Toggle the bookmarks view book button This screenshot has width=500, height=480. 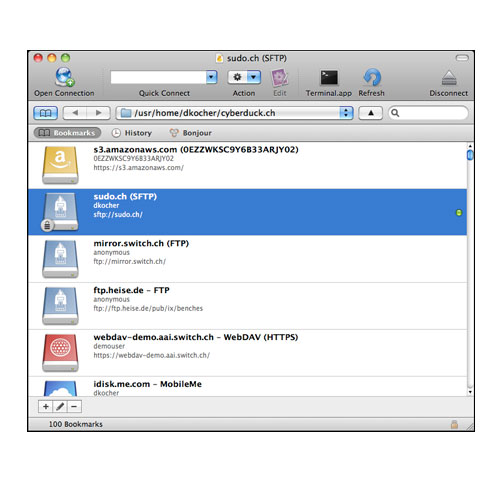tap(45, 113)
